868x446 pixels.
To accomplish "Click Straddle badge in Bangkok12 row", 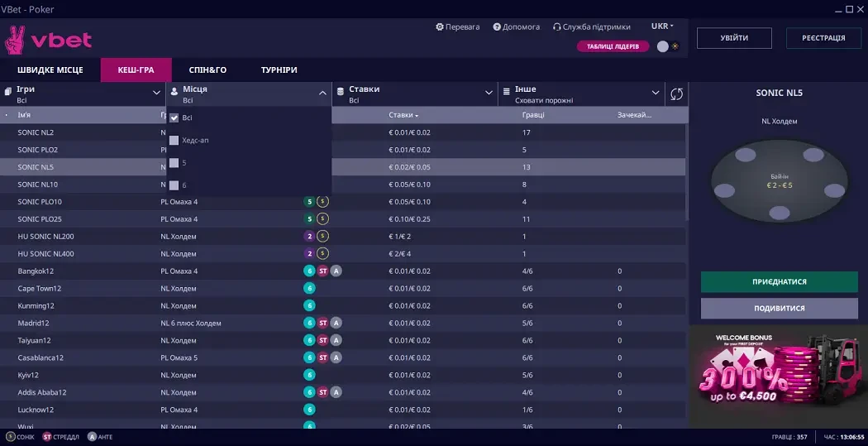I will (323, 271).
